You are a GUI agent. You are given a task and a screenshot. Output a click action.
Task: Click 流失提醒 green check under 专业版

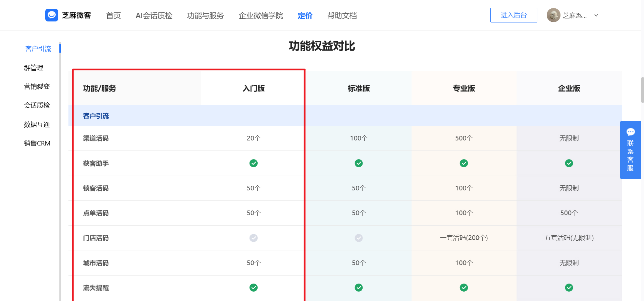[464, 288]
